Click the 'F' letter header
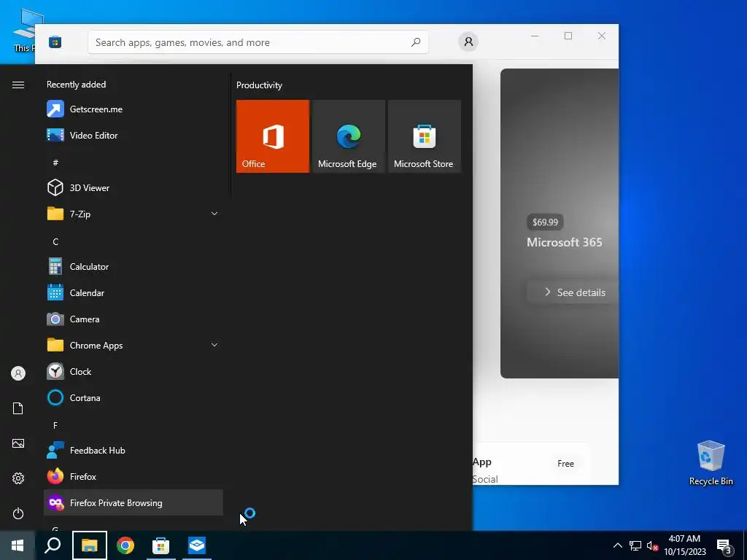 (55, 425)
